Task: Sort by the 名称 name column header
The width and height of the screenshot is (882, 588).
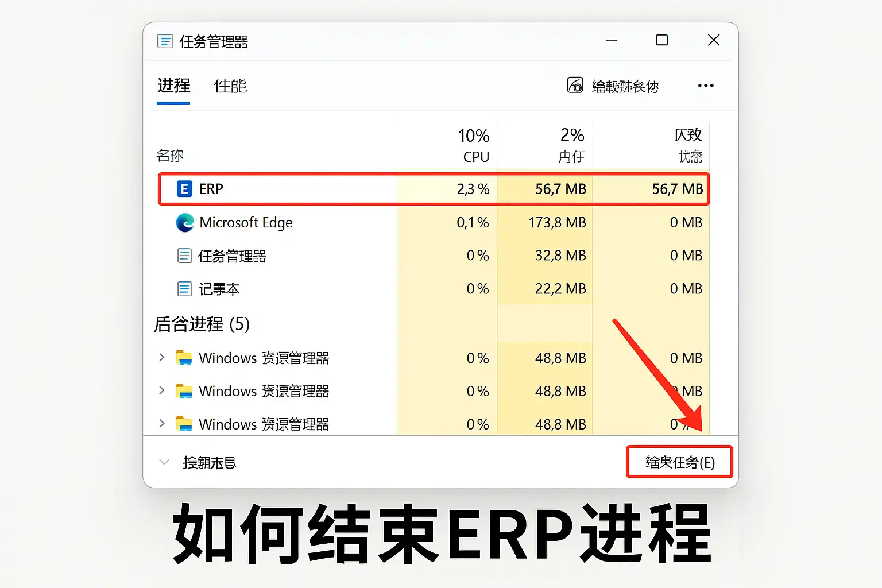Action: (170, 156)
